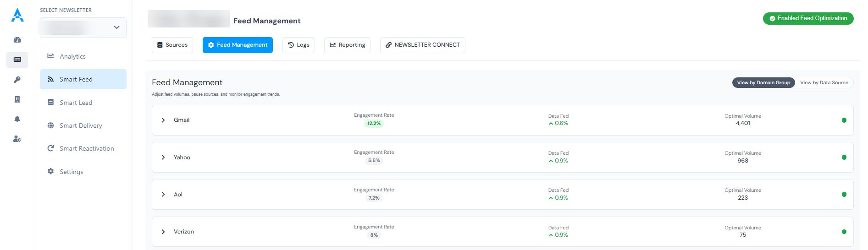Toggle Enabled Feed Optimization badge
The height and width of the screenshot is (250, 868).
click(808, 18)
